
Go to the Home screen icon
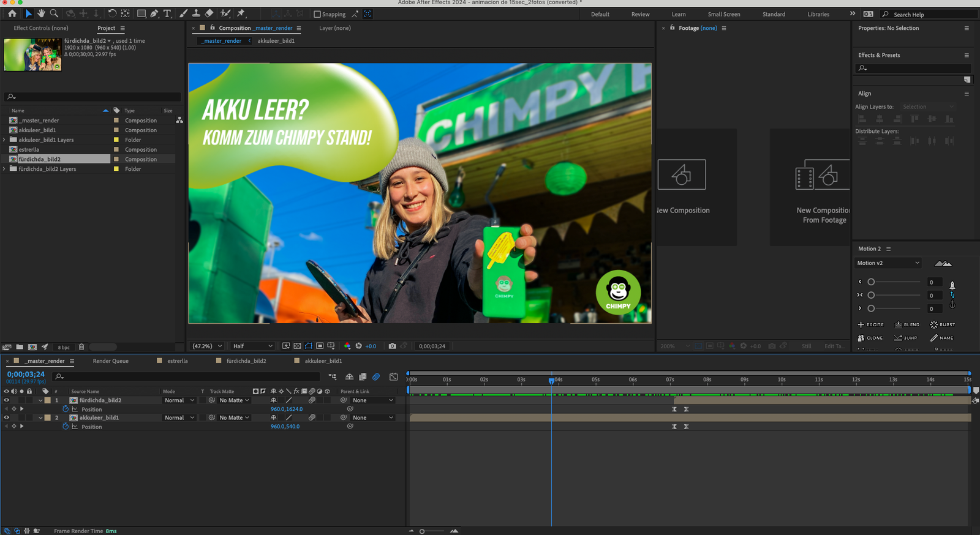coord(12,13)
